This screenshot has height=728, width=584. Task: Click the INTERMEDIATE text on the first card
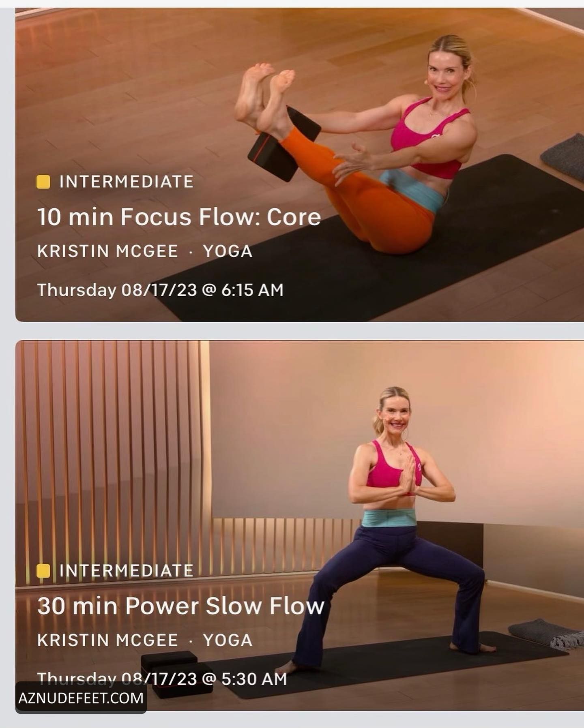coord(127,182)
